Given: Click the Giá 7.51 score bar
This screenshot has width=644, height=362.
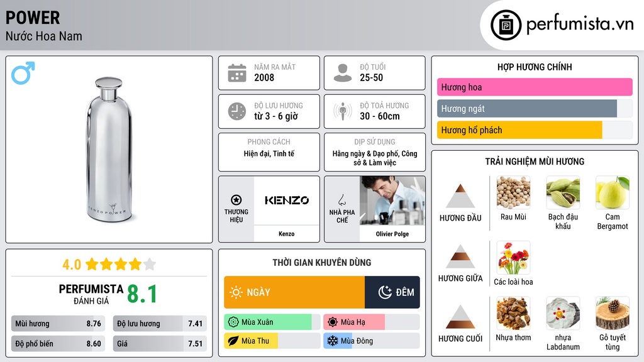Looking at the screenshot, I should tap(160, 344).
